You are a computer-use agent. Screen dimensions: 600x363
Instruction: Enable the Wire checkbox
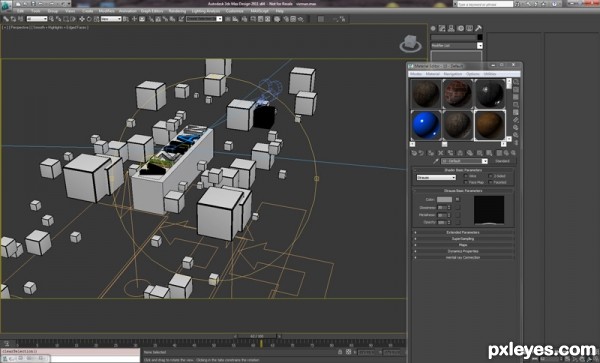coord(466,176)
